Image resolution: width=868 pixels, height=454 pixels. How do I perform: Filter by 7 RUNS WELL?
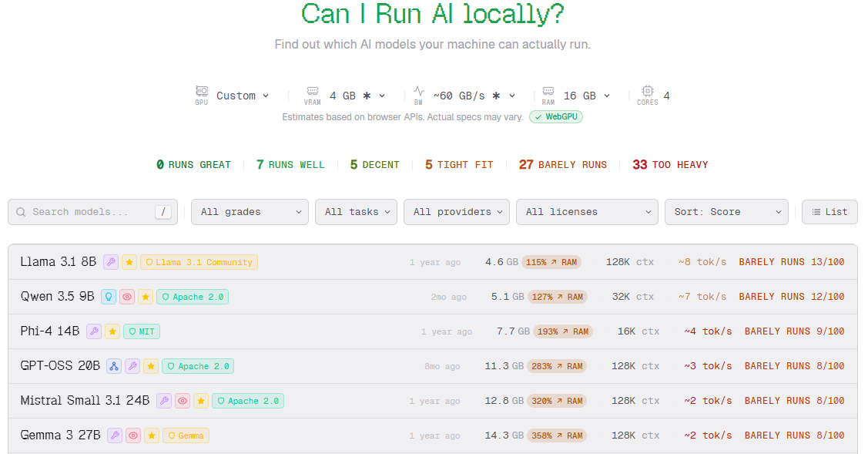(290, 165)
